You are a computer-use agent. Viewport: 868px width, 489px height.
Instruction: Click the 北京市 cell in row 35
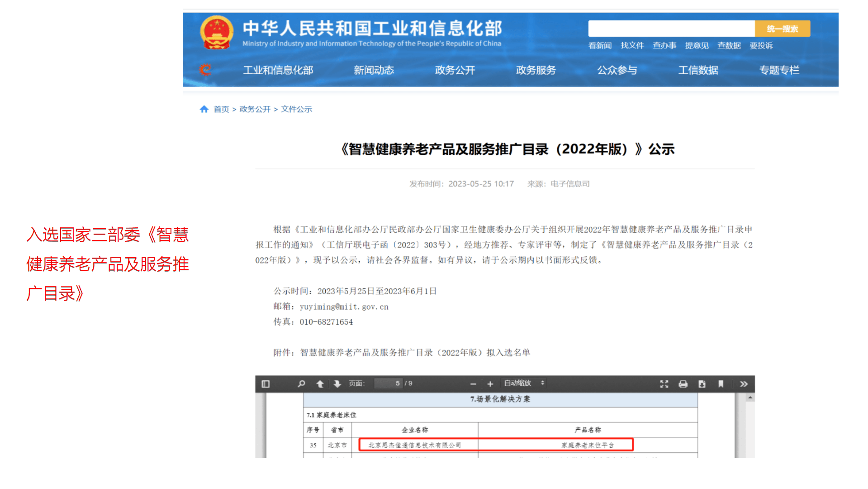(337, 445)
